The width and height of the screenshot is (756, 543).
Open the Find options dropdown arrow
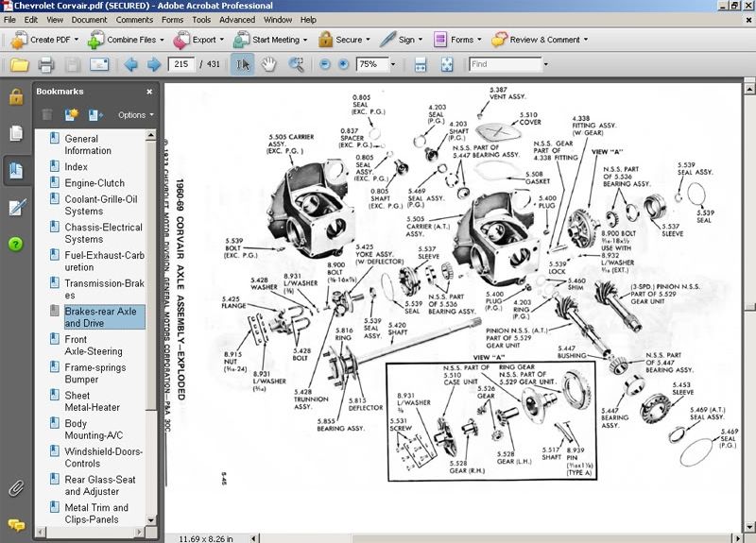click(546, 64)
